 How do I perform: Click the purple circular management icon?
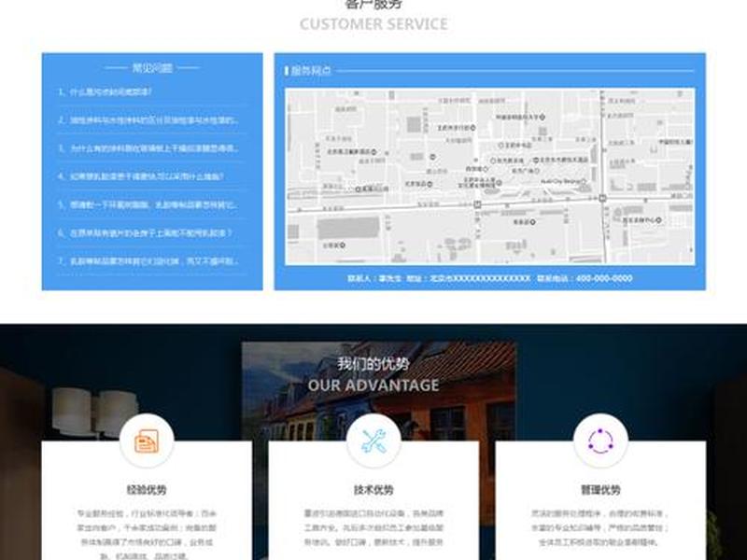point(600,441)
